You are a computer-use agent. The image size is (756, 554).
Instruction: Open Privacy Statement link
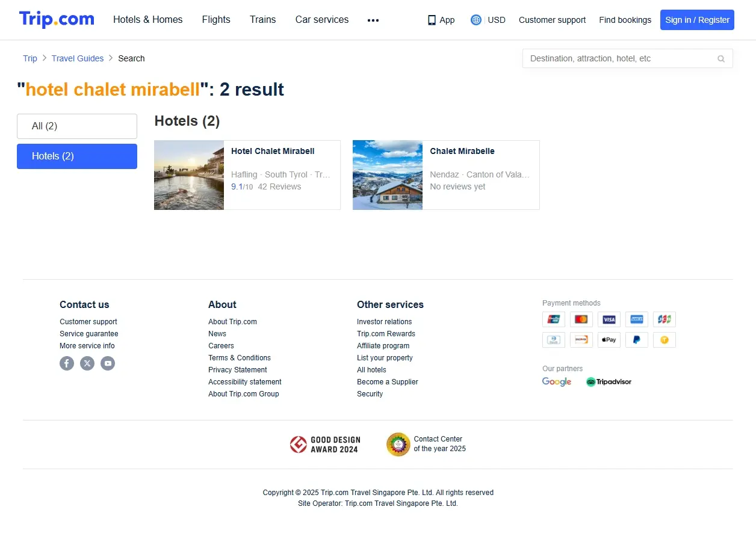pyautogui.click(x=238, y=370)
